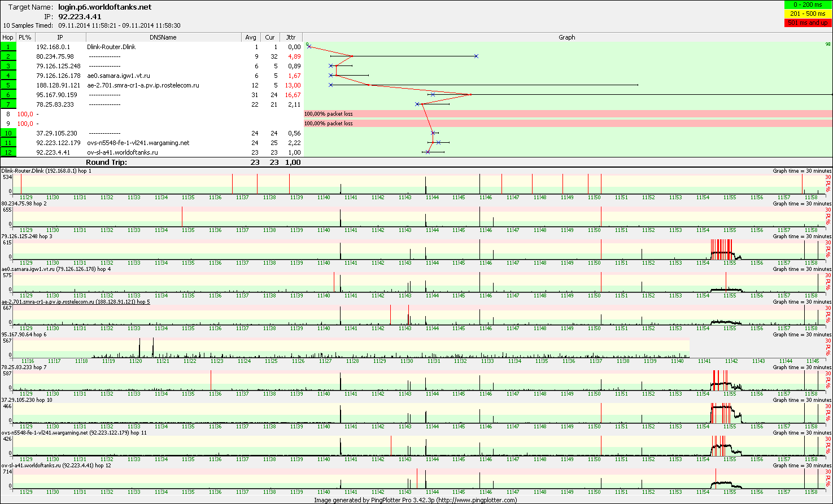The height and width of the screenshot is (504, 833).
Task: Select the green hop 7 indicator
Action: click(x=8, y=104)
